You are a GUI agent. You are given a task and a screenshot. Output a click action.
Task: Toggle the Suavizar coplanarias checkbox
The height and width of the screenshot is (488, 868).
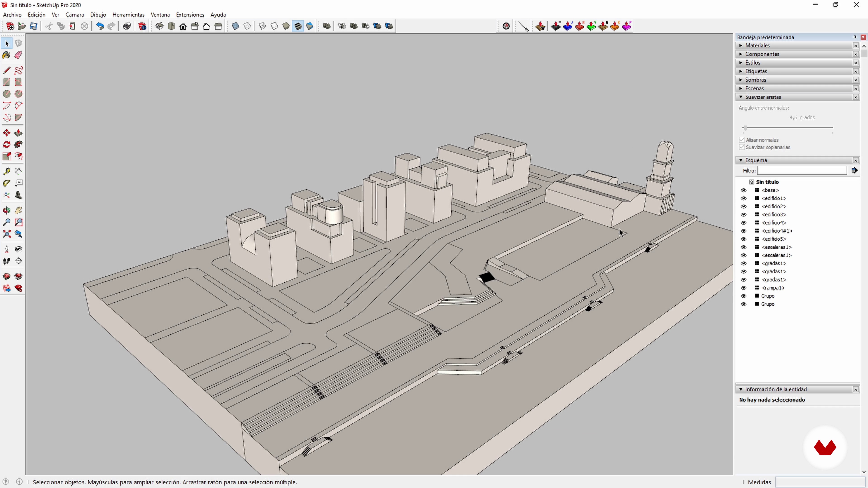pyautogui.click(x=742, y=147)
